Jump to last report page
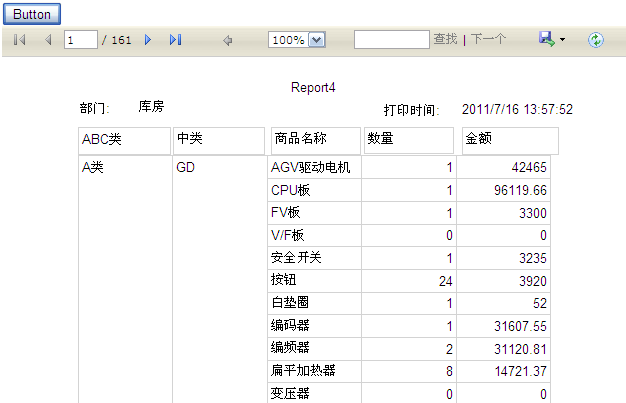This screenshot has width=626, height=403. tap(175, 40)
